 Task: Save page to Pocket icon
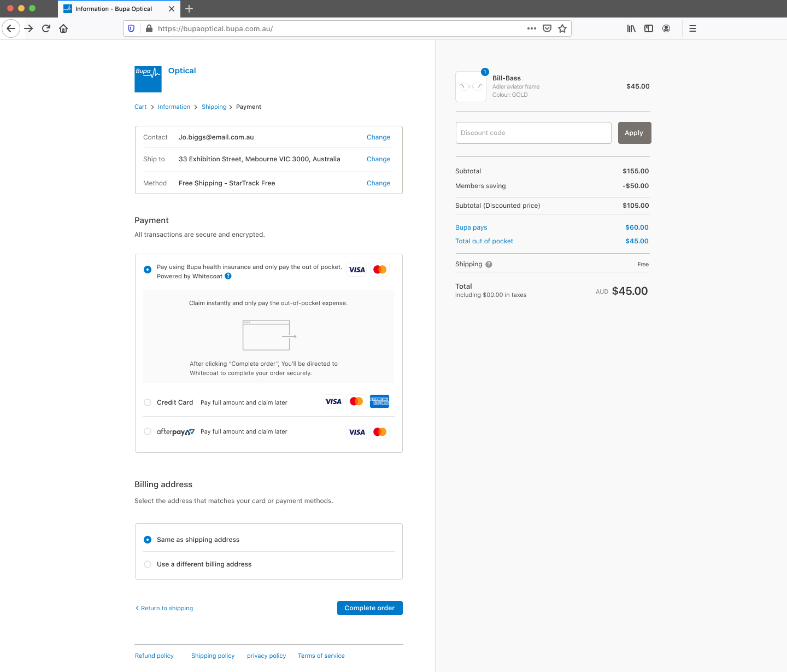pos(547,28)
